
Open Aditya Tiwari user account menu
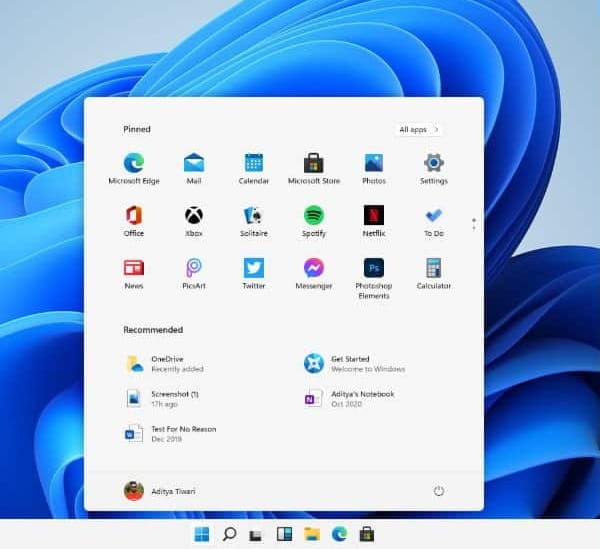pyautogui.click(x=160, y=491)
